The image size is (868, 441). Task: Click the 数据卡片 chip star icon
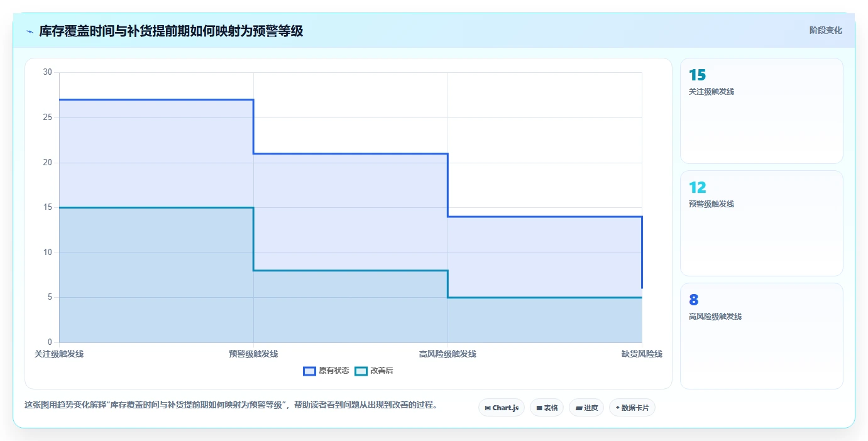click(618, 408)
